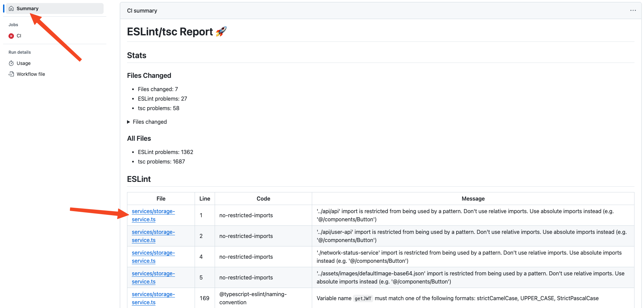The height and width of the screenshot is (308, 644).
Task: Click the Message column header in the table
Action: tap(473, 199)
